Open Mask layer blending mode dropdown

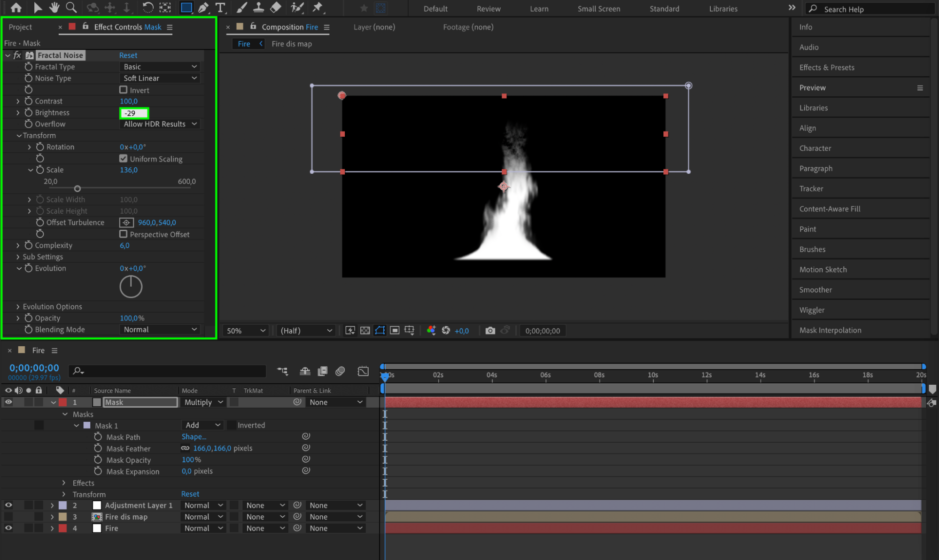tap(203, 402)
